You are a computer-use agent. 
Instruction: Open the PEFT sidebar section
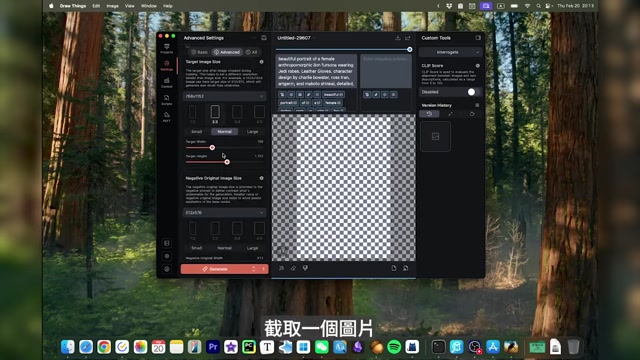coord(167,117)
